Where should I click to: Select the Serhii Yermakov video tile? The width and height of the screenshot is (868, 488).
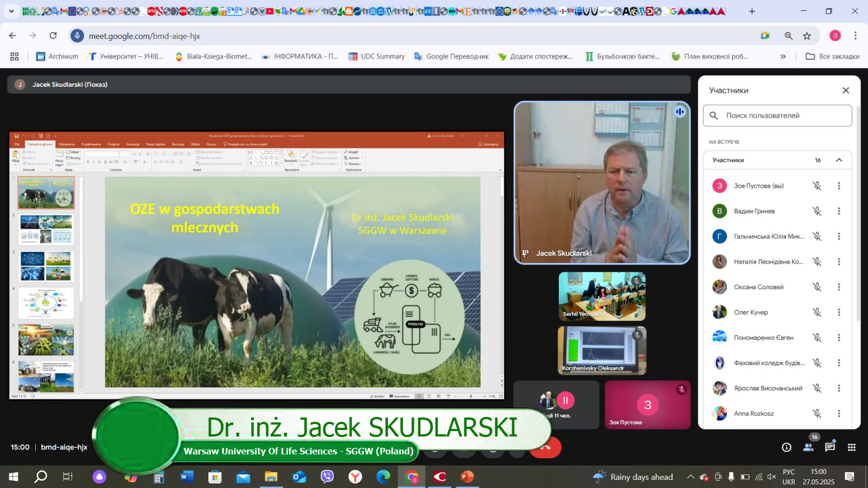(602, 296)
